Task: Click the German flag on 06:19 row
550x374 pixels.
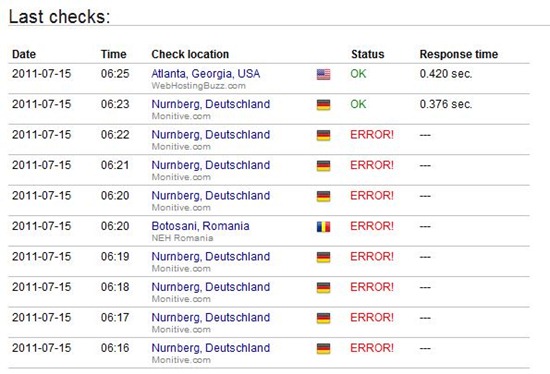Action: 323,257
